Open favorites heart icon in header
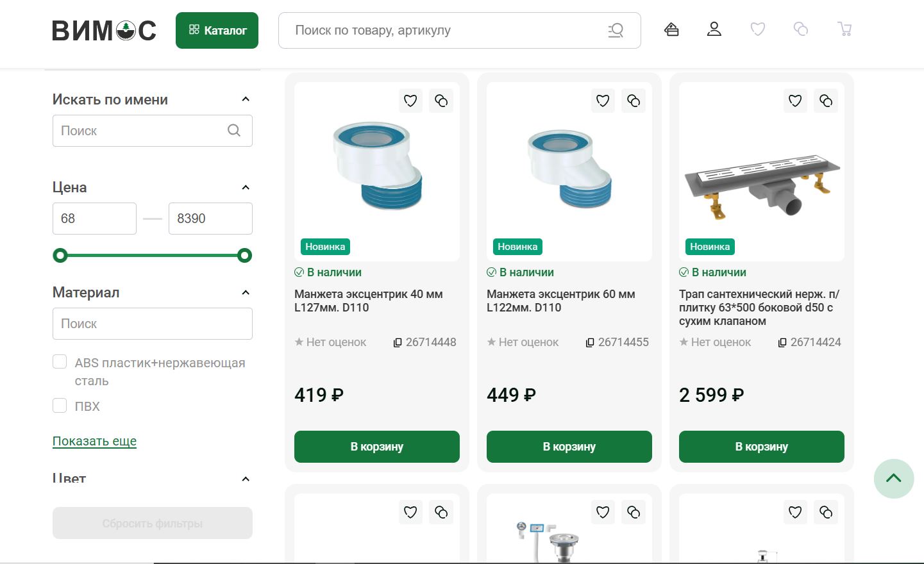The image size is (924, 564). 758,29
